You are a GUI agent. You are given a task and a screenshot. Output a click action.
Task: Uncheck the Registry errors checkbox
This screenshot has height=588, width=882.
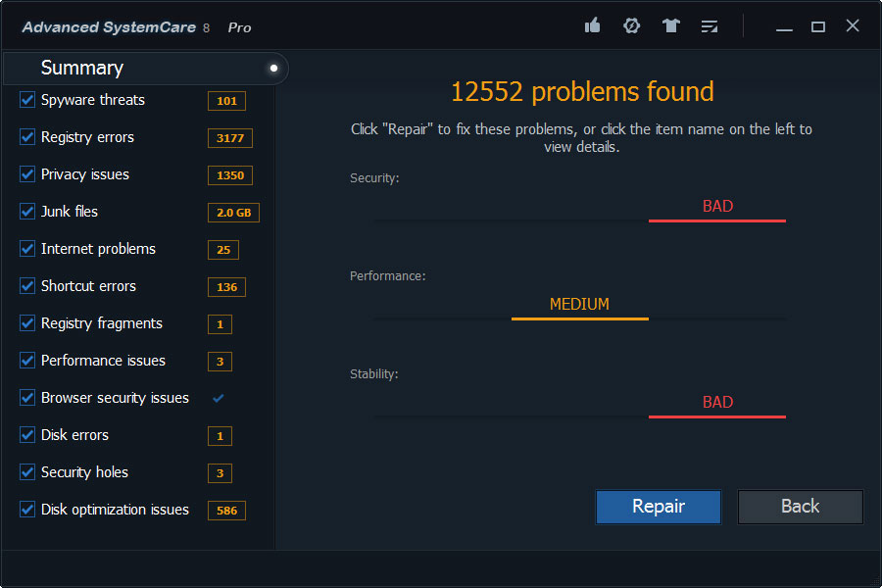(27, 137)
